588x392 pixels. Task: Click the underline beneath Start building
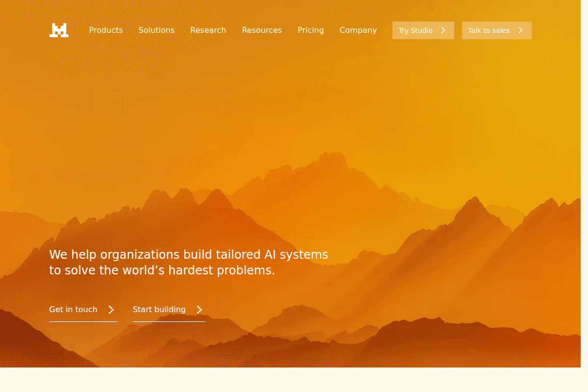pyautogui.click(x=169, y=321)
